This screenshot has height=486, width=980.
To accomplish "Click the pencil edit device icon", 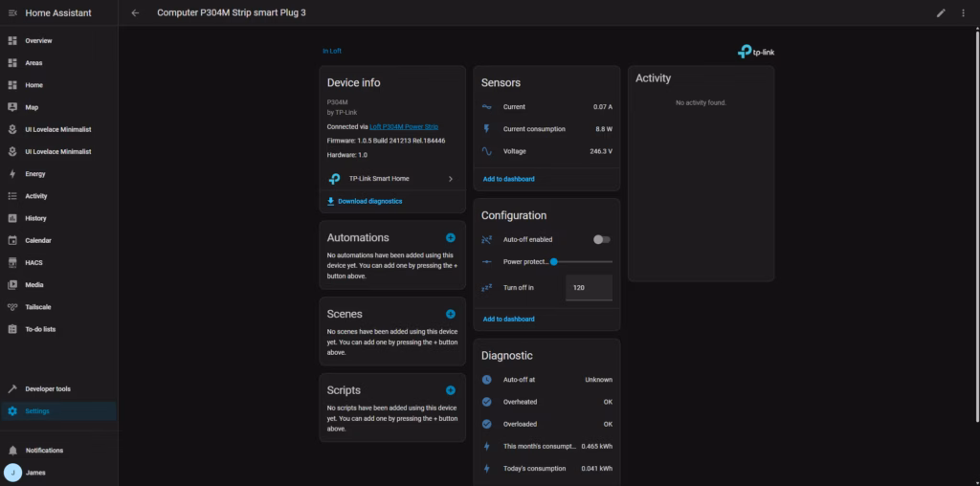I will pos(941,13).
